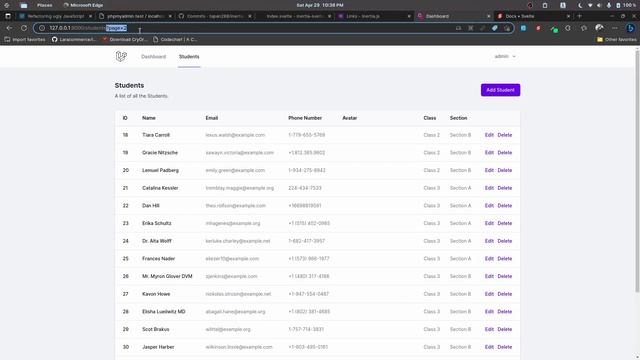
Task: Click the Phone Number column header
Action: point(305,118)
